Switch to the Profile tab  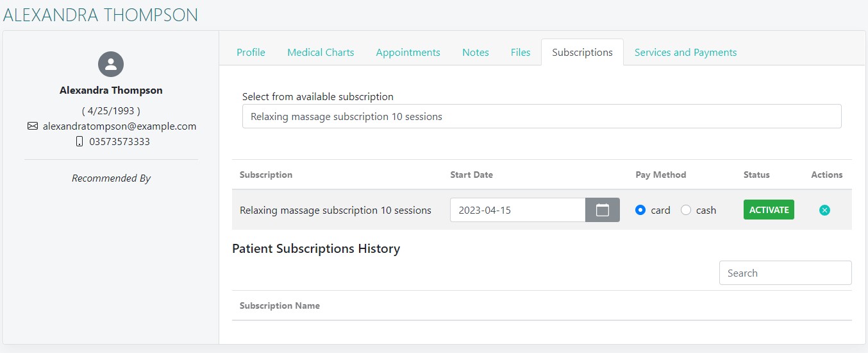(251, 53)
